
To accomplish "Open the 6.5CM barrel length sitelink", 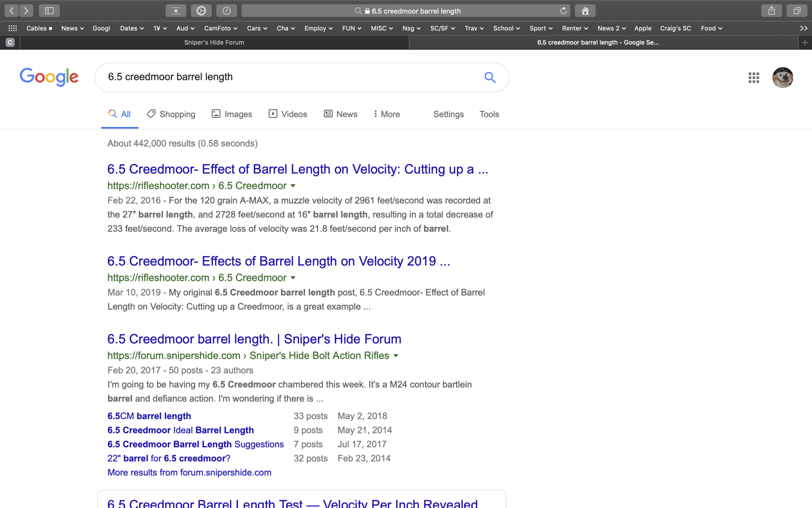I will pos(149,416).
